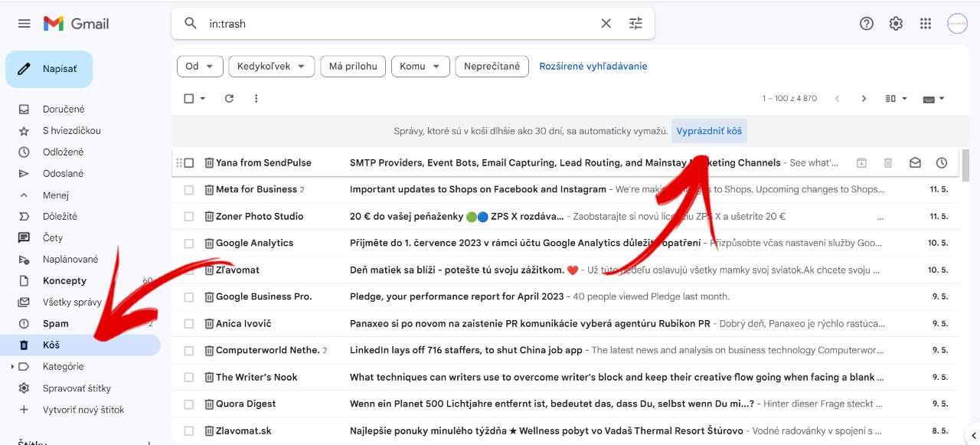
Task: Delete the Yana from SendPulse message
Action: [x=888, y=163]
